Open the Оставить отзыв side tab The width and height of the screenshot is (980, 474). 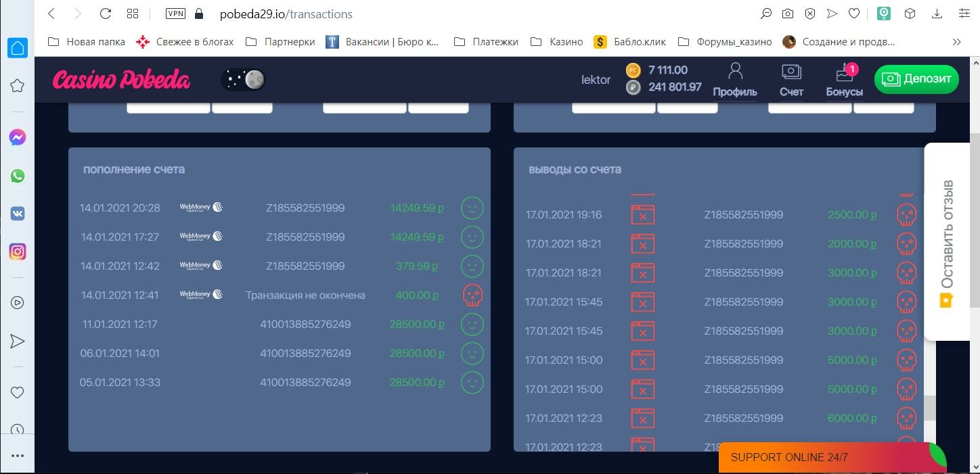coord(948,242)
